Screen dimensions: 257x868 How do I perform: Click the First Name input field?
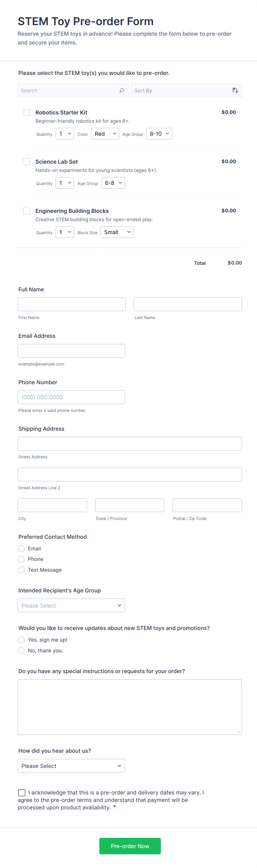(72, 304)
